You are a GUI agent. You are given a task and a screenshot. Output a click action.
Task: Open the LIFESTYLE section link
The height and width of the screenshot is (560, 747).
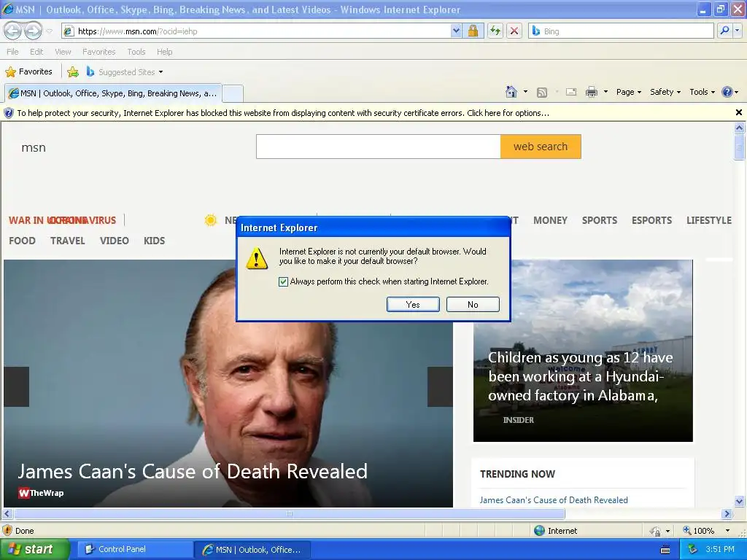[x=709, y=220]
